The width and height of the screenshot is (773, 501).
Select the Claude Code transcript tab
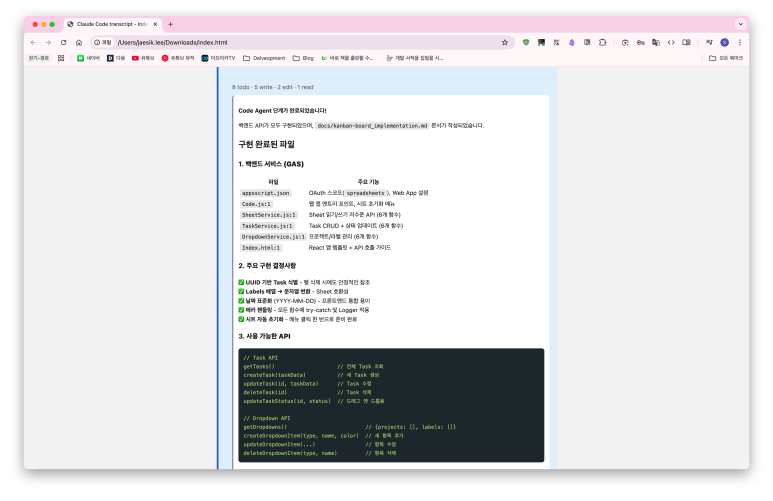(x=110, y=24)
